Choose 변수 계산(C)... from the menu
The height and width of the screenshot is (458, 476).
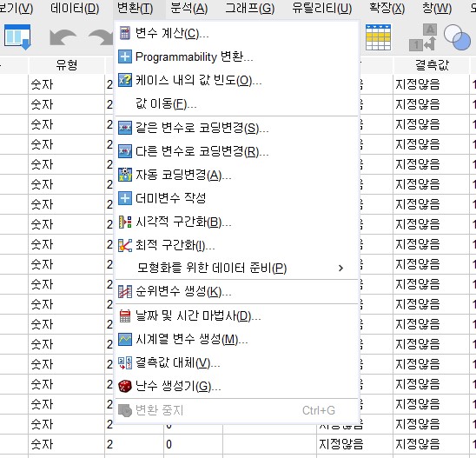(x=237, y=33)
